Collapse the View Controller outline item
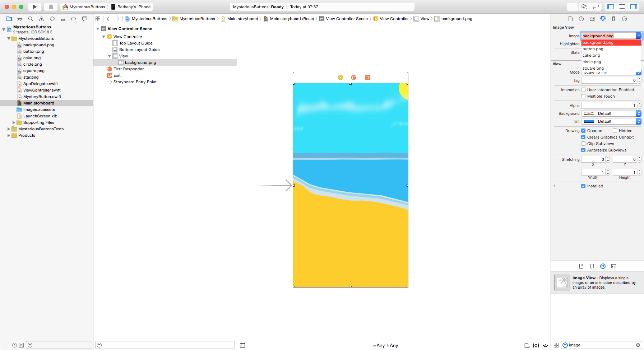Viewport: 644px width, 350px height. 103,37
